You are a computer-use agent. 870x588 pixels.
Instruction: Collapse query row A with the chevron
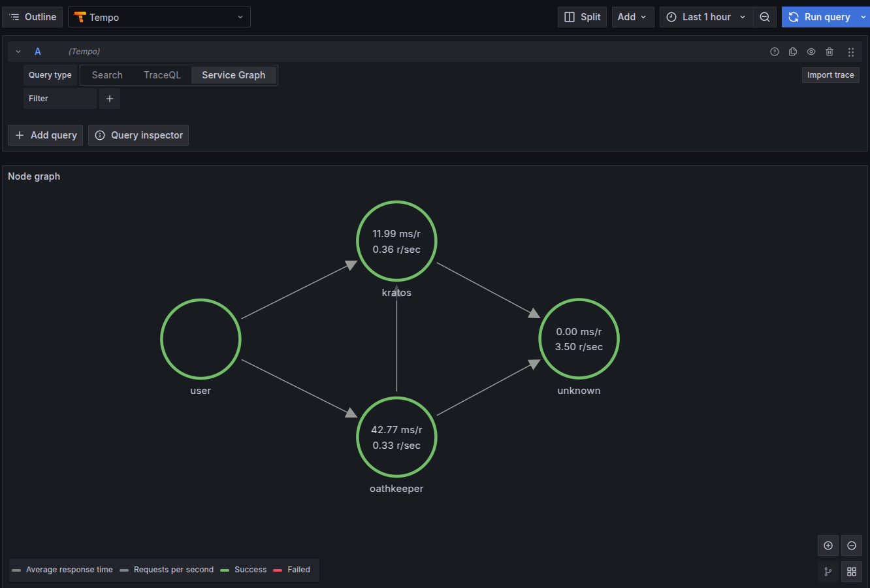pyautogui.click(x=18, y=52)
